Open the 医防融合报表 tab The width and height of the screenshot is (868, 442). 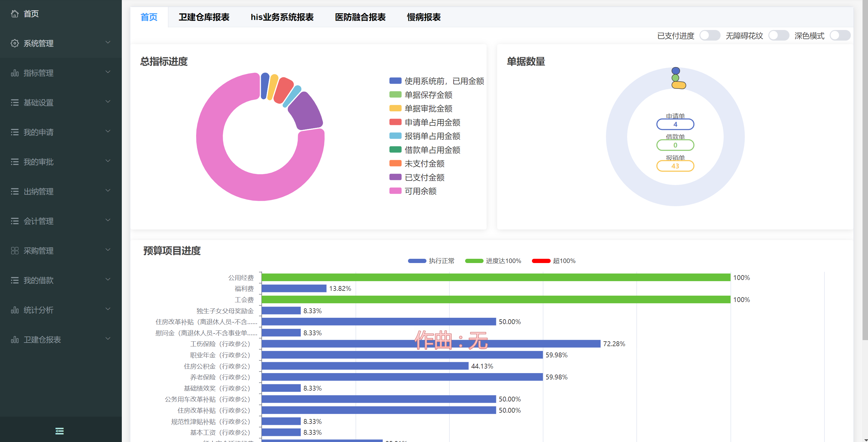pos(360,17)
